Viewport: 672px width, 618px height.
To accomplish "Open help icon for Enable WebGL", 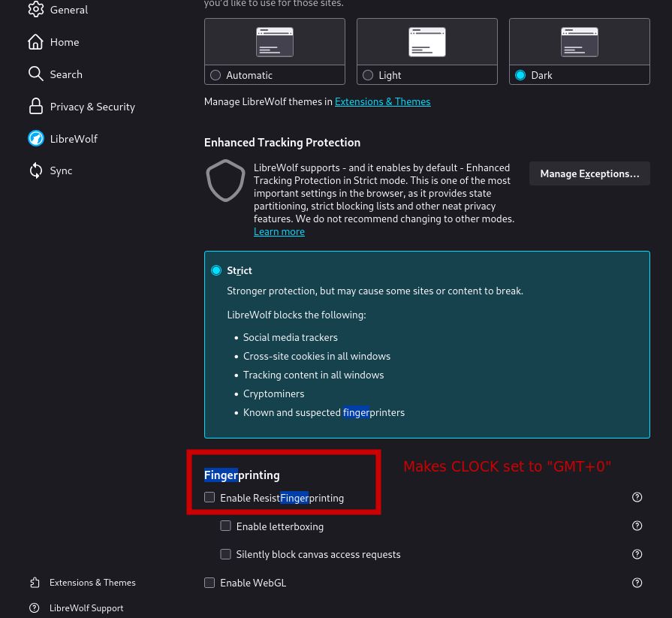I will (x=637, y=583).
